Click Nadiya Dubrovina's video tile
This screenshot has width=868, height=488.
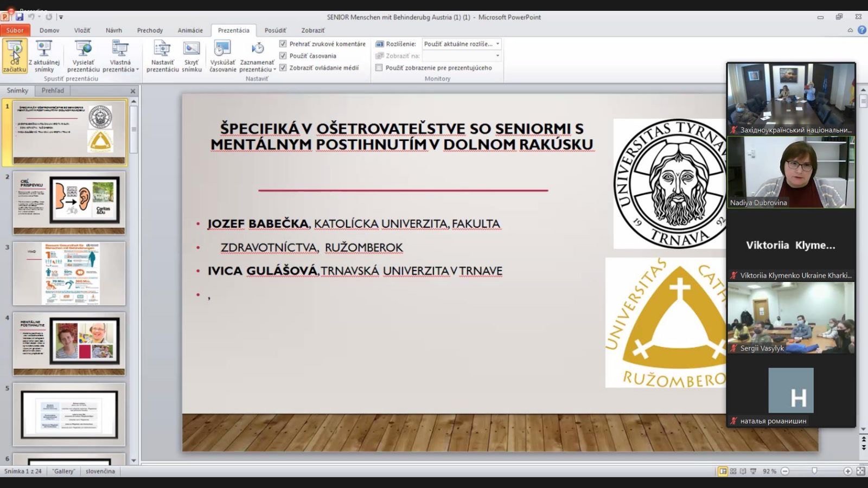tap(791, 172)
